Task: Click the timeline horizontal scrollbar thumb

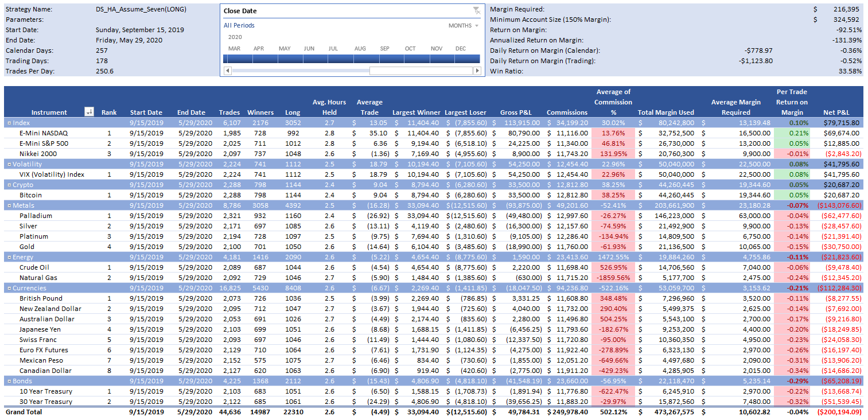Action: click(421, 71)
